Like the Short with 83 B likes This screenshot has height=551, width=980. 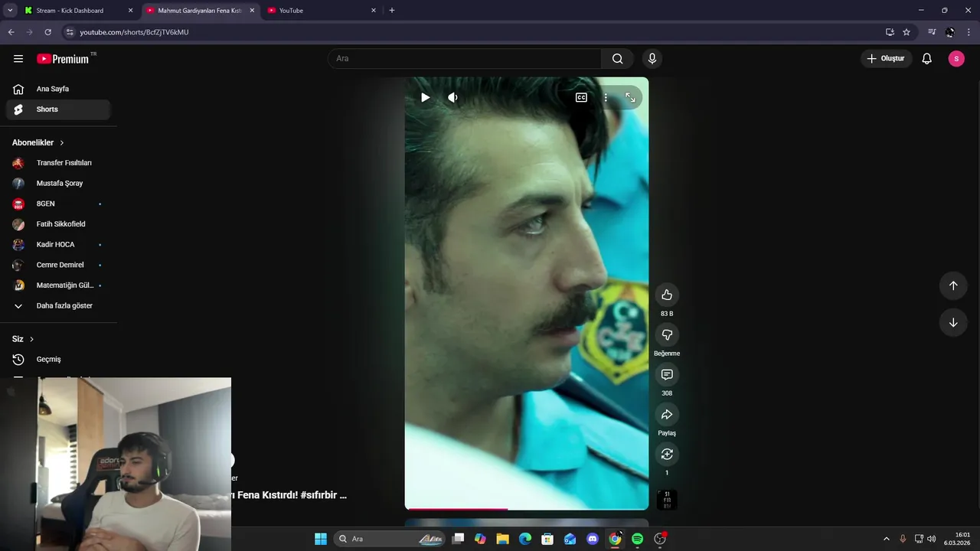pyautogui.click(x=667, y=295)
